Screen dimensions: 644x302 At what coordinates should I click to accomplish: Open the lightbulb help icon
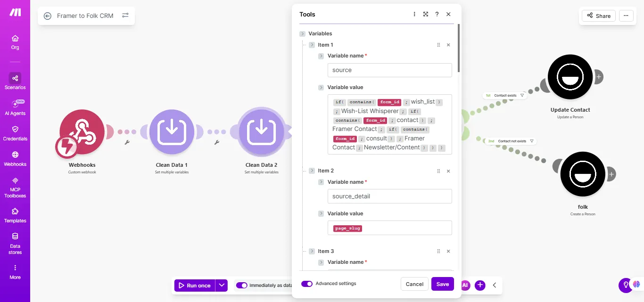[626, 285]
